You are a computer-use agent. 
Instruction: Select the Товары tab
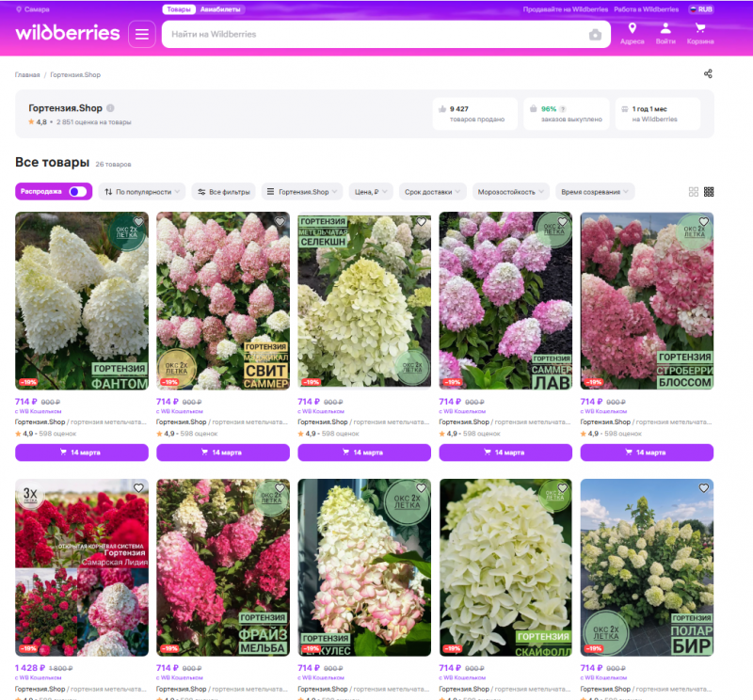point(178,8)
